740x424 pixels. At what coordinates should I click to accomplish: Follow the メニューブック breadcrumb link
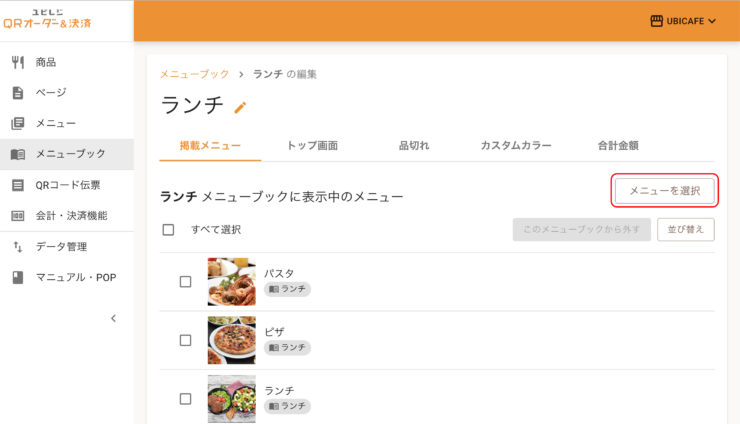coord(194,74)
